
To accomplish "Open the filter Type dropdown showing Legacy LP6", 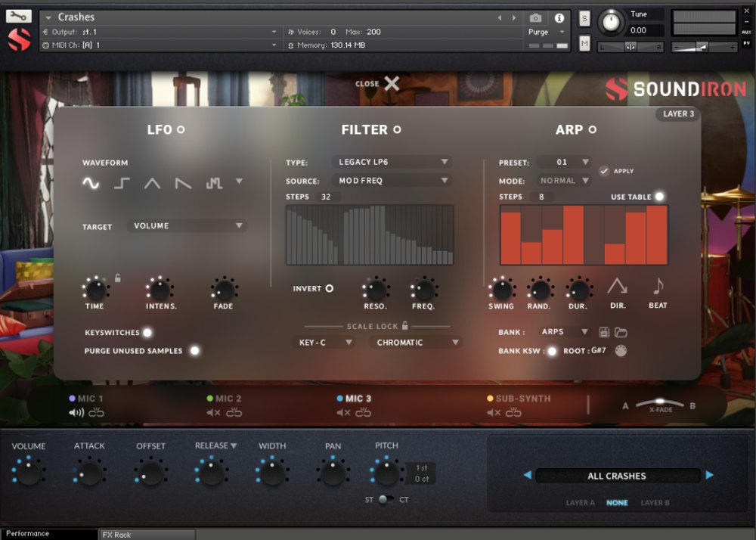I will coord(391,161).
